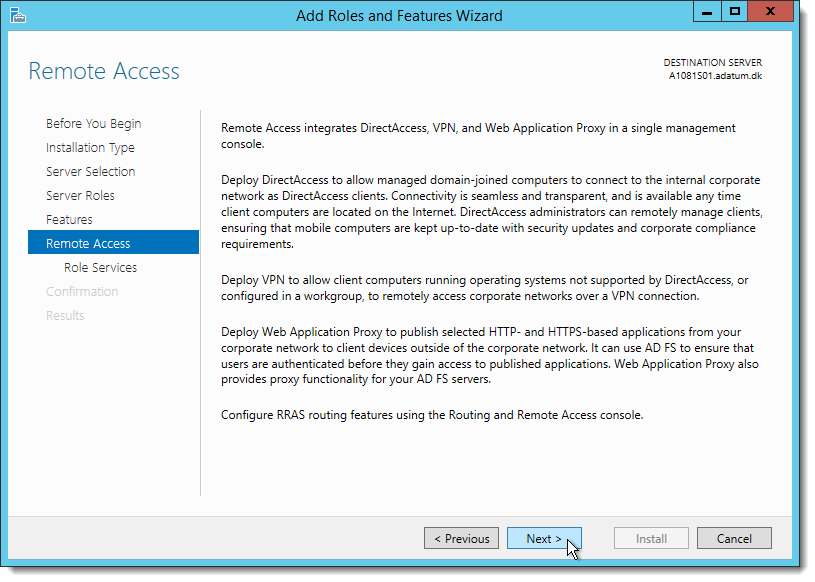
Task: Open the Role Services sub-step
Action: 100,267
